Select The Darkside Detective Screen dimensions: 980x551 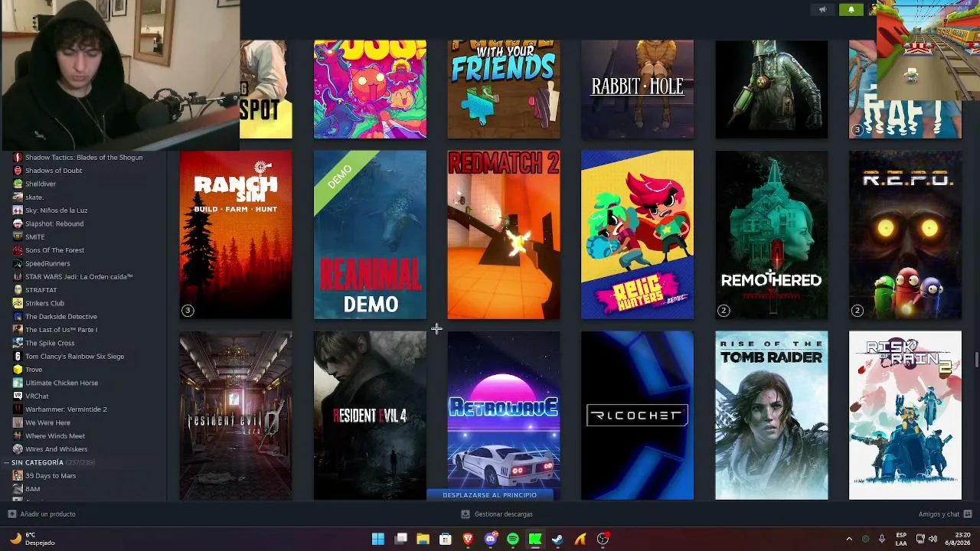coord(61,317)
